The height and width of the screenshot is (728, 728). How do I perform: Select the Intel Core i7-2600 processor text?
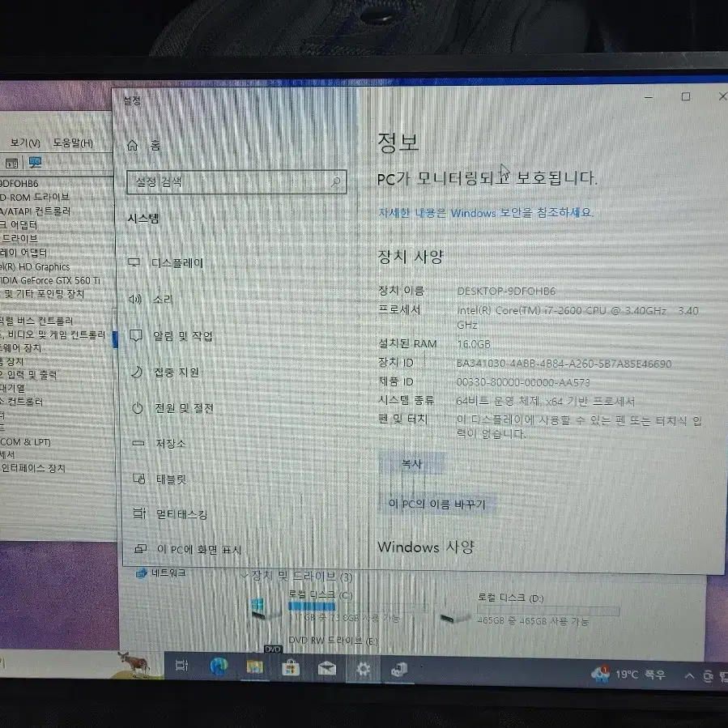pos(577,317)
